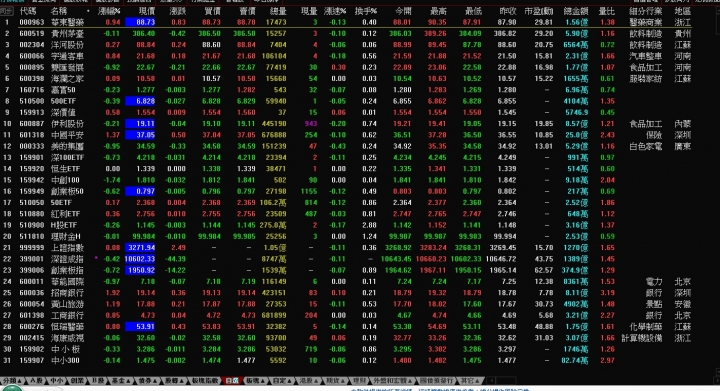Select code 510900 H股ETF row
720x391 pixels.
click(x=32, y=225)
